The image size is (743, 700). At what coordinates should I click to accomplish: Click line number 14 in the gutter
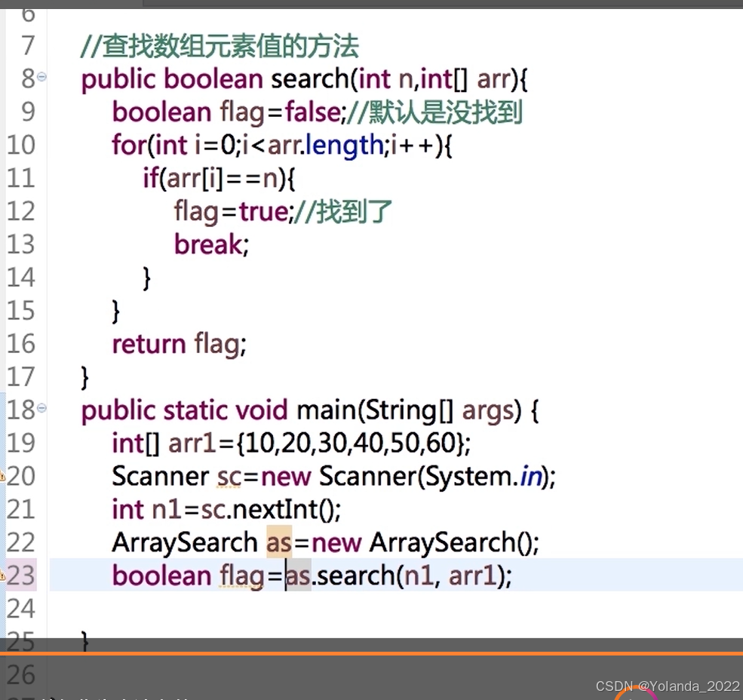[21, 278]
